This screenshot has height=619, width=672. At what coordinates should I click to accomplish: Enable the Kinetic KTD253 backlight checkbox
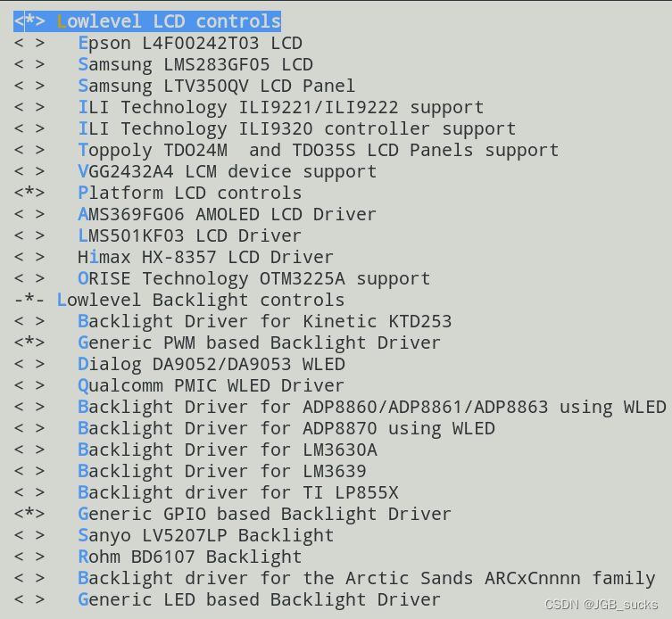[29, 321]
